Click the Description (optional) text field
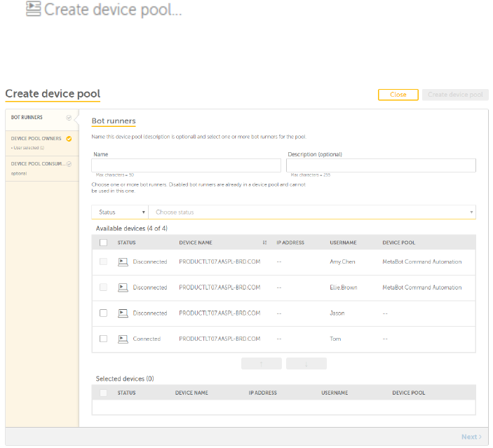This screenshot has width=493, height=448. coord(381,165)
